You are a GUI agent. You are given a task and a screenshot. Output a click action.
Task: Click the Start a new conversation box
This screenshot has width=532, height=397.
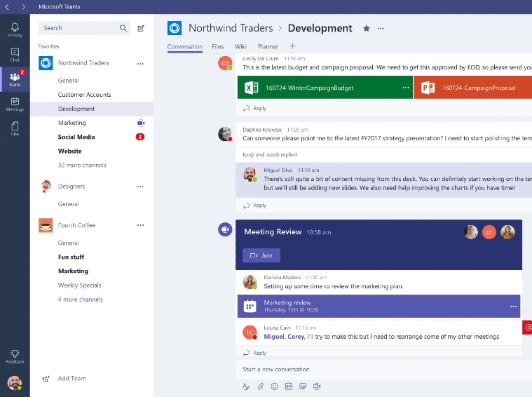point(383,369)
